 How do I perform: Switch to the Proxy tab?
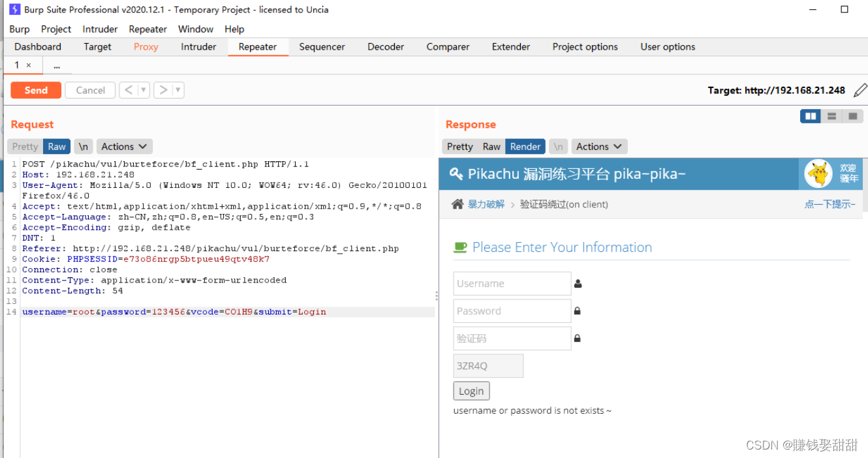[x=146, y=47]
